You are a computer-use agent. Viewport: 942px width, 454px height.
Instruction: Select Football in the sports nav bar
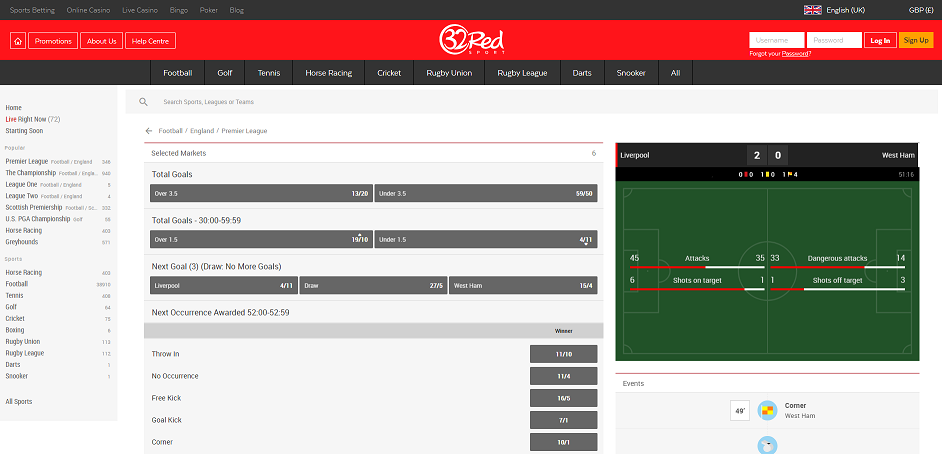(x=178, y=73)
